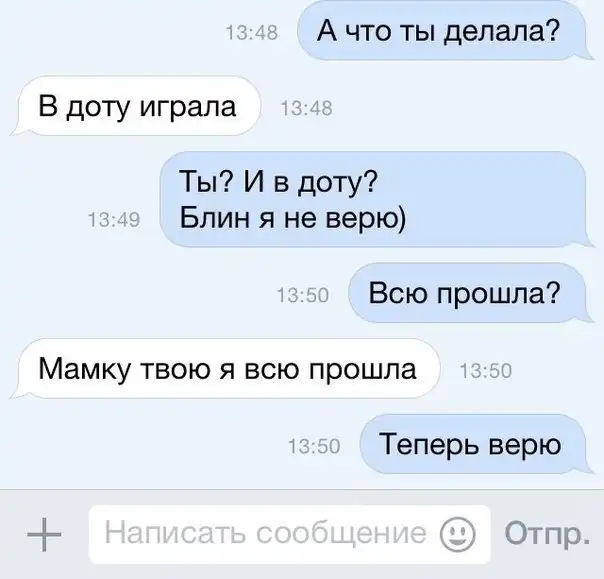Image resolution: width=604 pixels, height=579 pixels.
Task: Click the word играла in white bubble
Action: 188,108
